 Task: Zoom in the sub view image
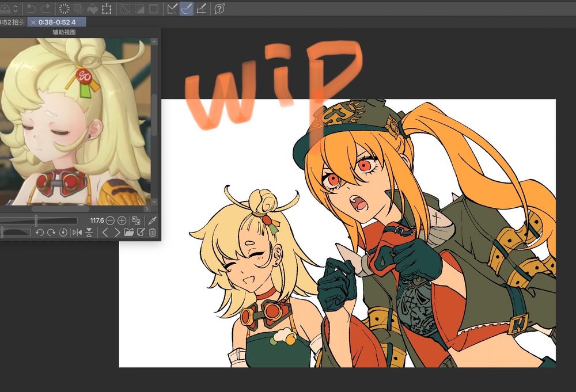pos(122,220)
